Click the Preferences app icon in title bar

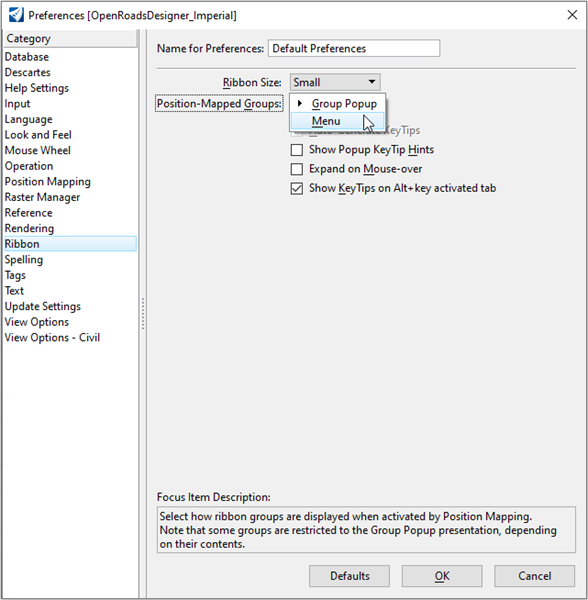click(x=16, y=15)
